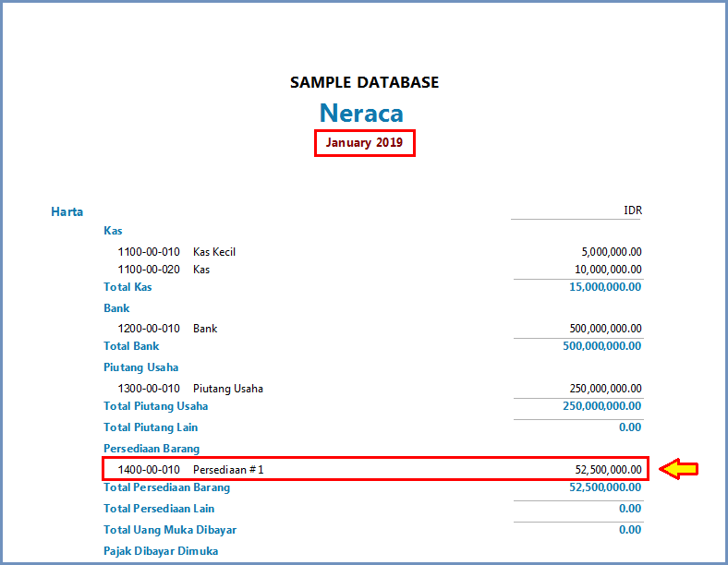The width and height of the screenshot is (728, 565).
Task: Click the Persediaan Barang group heading
Action: tap(152, 449)
